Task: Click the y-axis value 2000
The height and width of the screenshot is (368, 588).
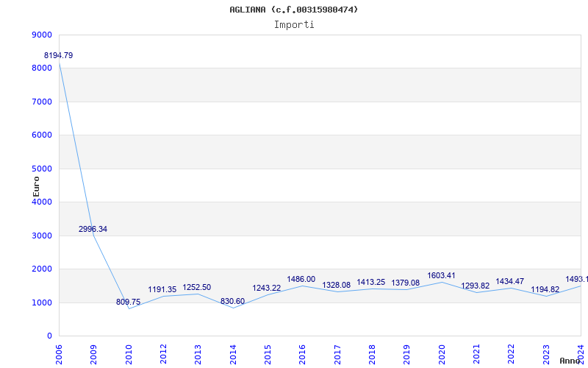Action: (x=42, y=269)
